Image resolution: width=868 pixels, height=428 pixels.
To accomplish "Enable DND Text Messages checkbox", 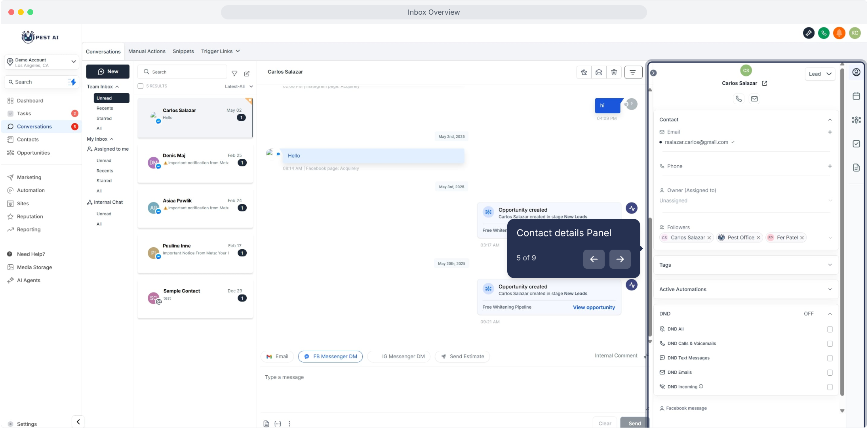I will point(830,358).
